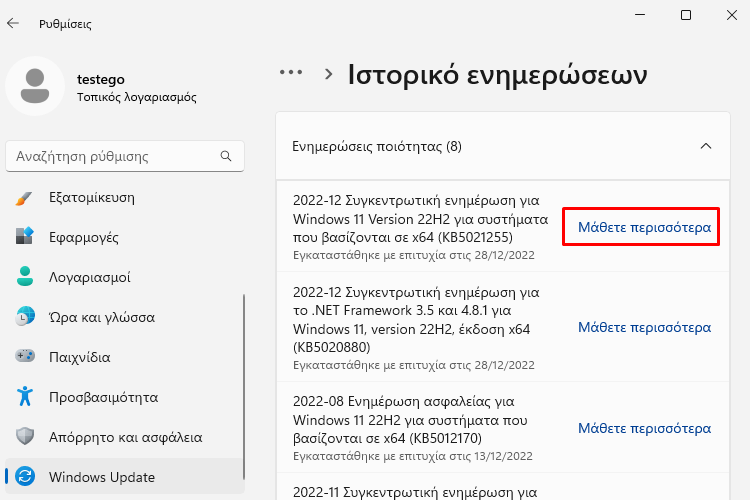Viewport: 750px width, 500px height.
Task: Maximize the Ρυθμίσεις window
Action: (x=685, y=15)
